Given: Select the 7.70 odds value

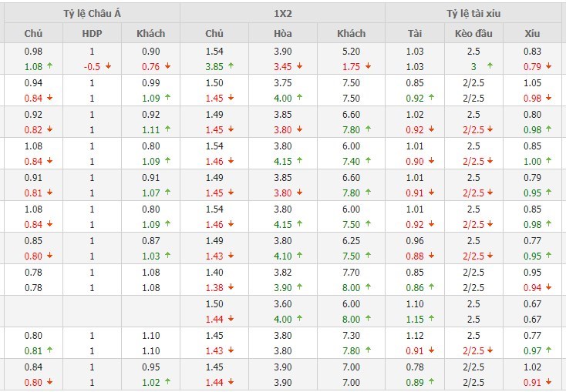Looking at the screenshot, I should coord(352,272).
